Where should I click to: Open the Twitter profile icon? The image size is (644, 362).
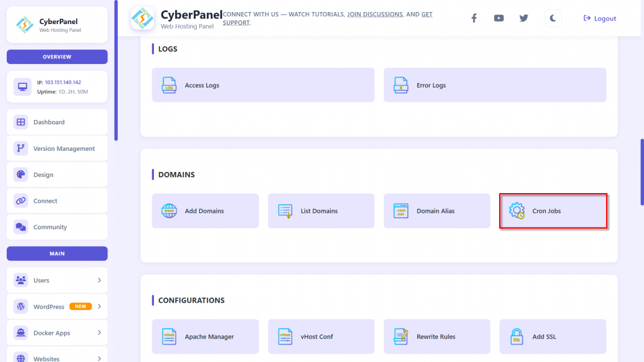(524, 18)
